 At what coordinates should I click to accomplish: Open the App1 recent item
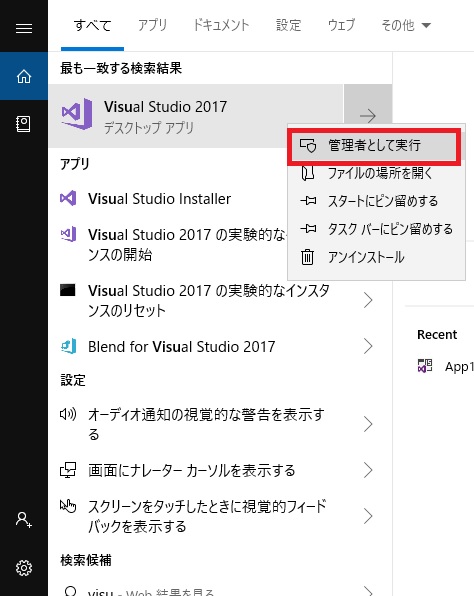[445, 366]
